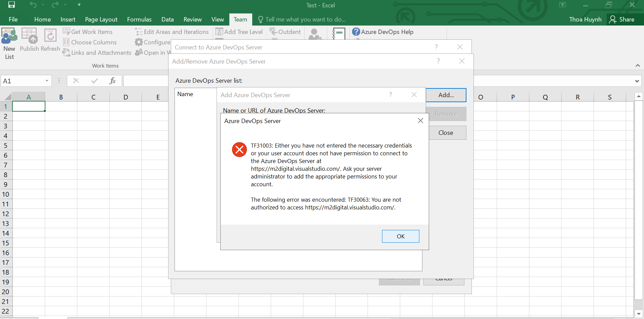Screen dimensions: 644x319
Task: Click the Ribbon Display Options icon
Action: coord(563,5)
